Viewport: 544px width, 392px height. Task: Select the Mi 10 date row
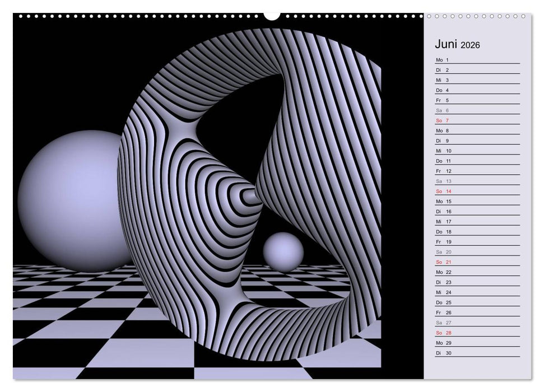point(444,151)
